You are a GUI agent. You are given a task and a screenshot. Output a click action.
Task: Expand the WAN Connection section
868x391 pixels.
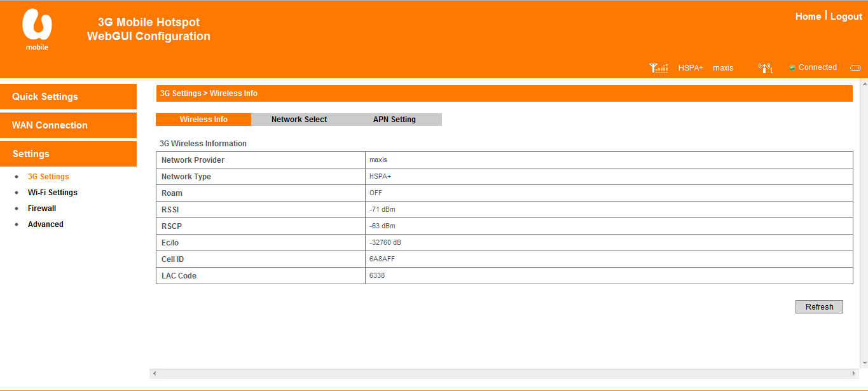coord(69,125)
